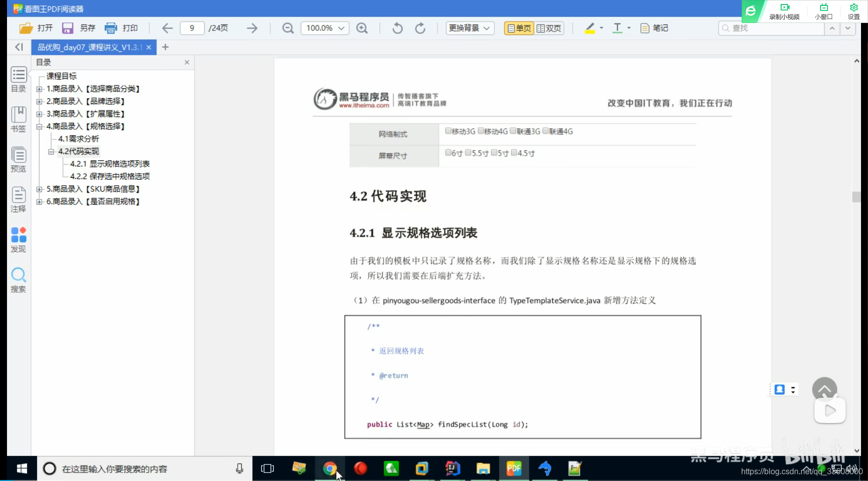Zoom in with the plus magnifier
This screenshot has height=481, width=868.
[362, 28]
